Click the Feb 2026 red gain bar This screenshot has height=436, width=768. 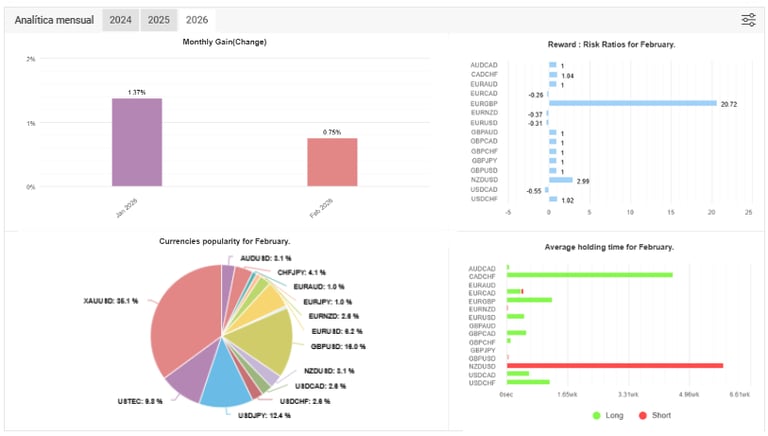click(x=332, y=162)
